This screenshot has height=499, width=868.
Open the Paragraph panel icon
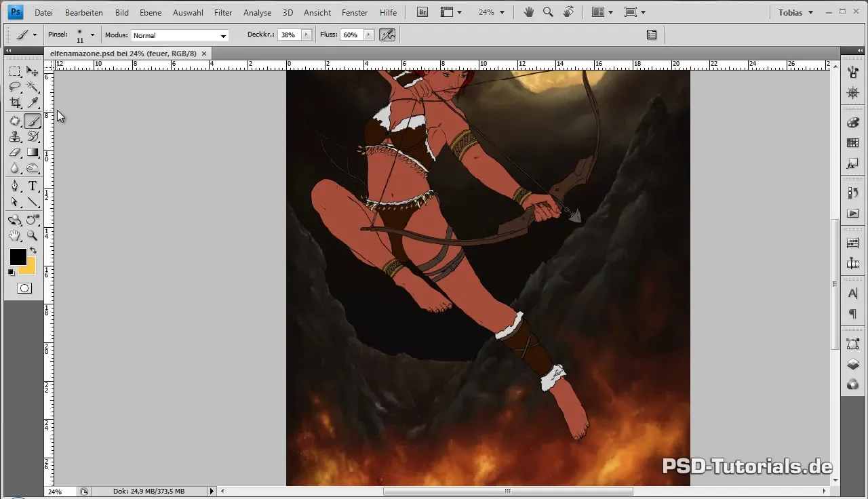coord(853,314)
